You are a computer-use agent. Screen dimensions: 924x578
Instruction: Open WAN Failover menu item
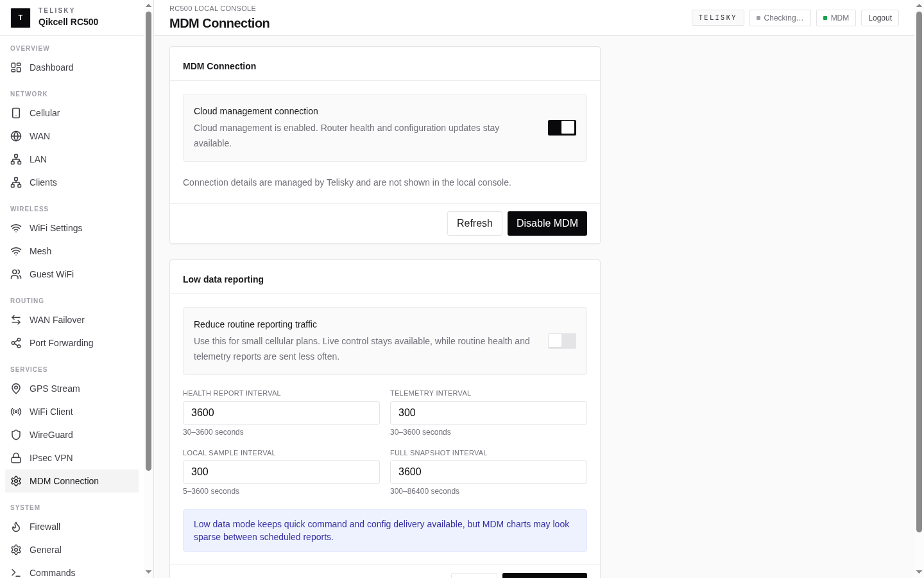[72, 320]
